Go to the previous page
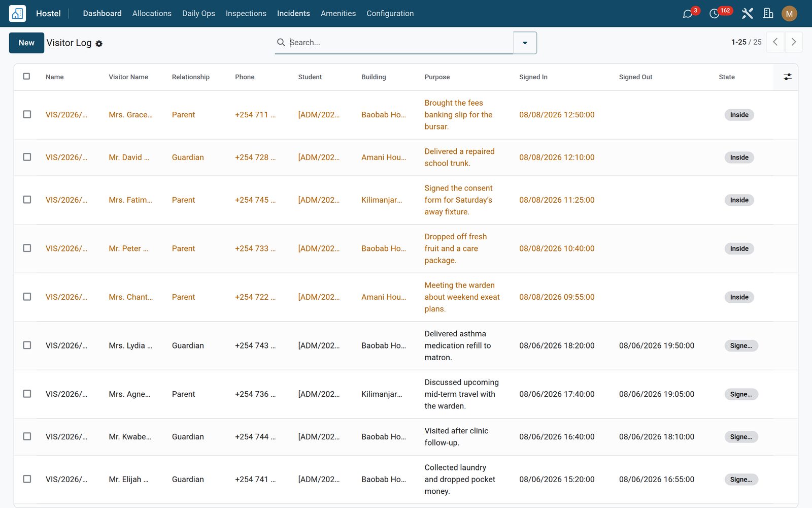 click(775, 42)
